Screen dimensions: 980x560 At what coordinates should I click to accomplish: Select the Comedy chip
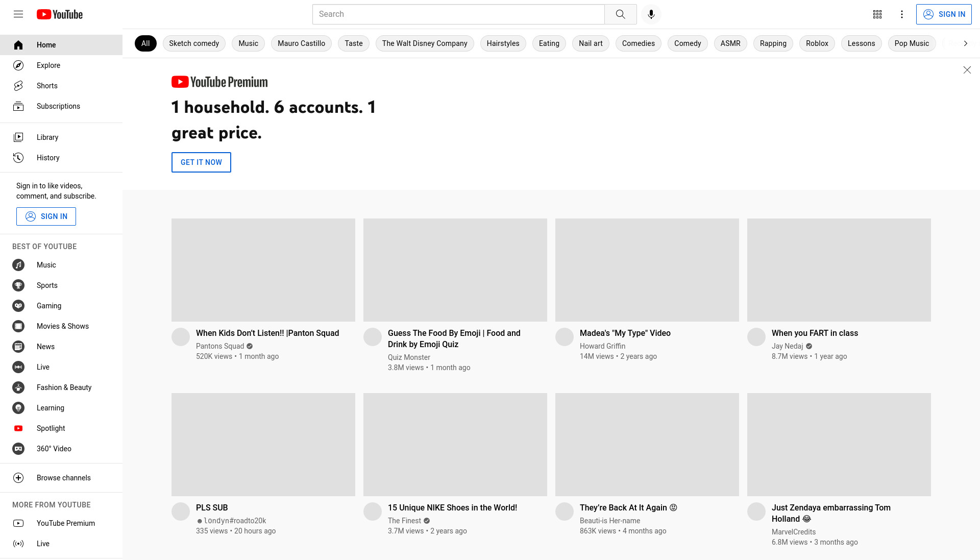click(x=688, y=43)
